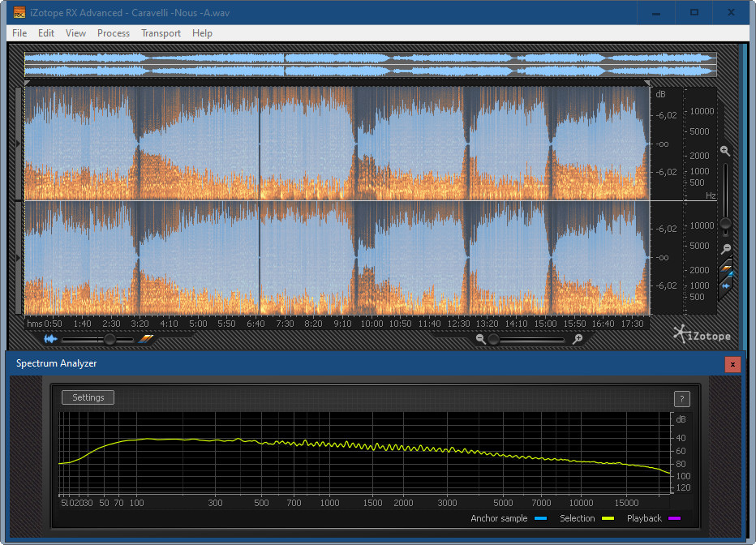
Task: Click the horizontal time zoom-in magnifier
Action: point(578,339)
